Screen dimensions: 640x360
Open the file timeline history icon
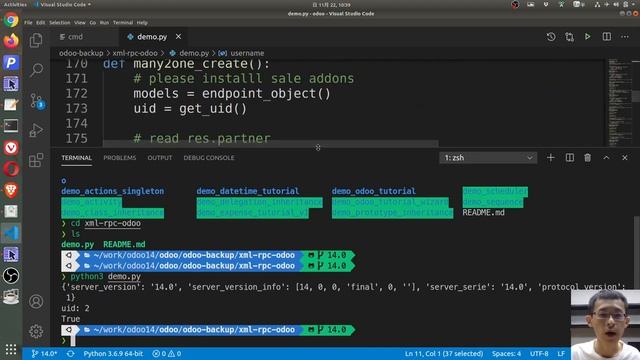click(x=551, y=37)
